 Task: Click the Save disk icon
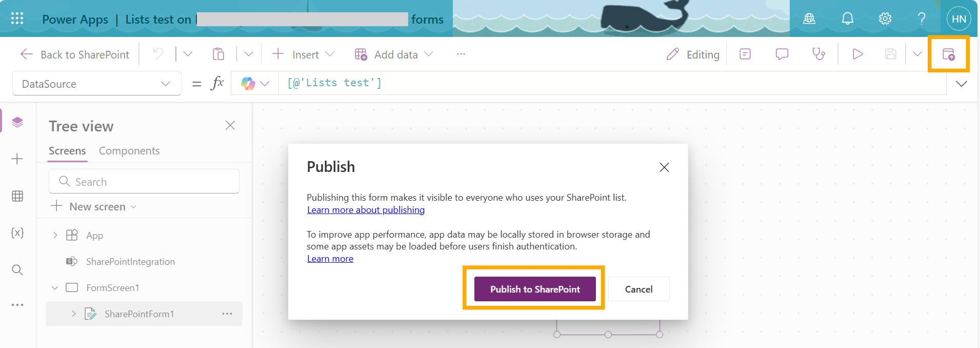pyautogui.click(x=891, y=54)
